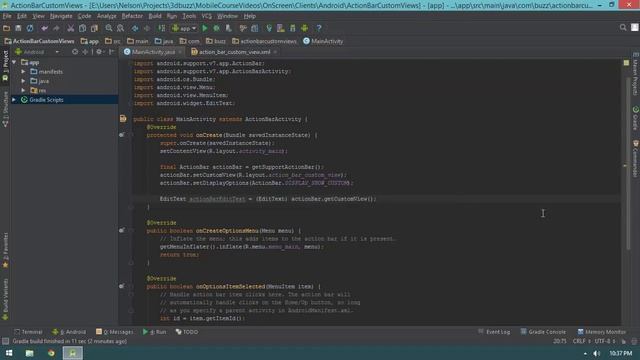Click the Find magnifier icon

(x=109, y=28)
